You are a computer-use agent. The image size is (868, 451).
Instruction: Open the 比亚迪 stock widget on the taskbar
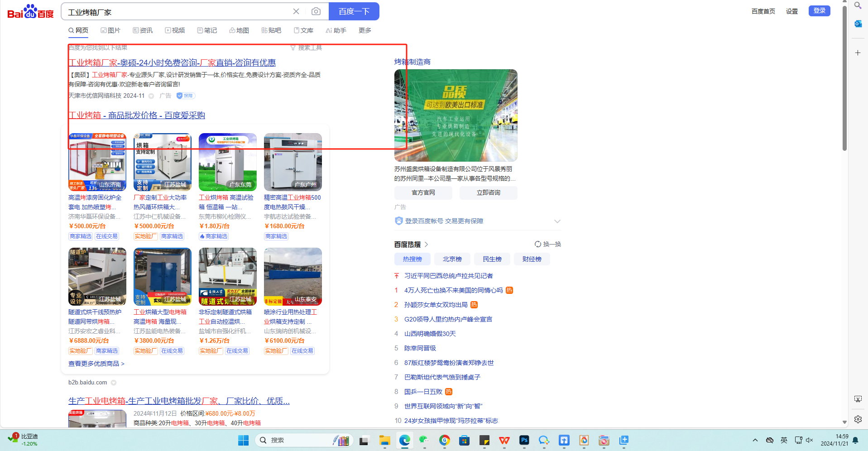[x=23, y=440]
